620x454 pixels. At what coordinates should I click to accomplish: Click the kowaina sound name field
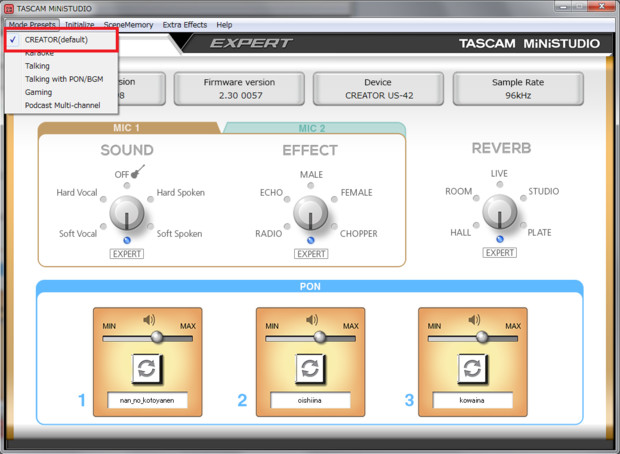pyautogui.click(x=473, y=400)
